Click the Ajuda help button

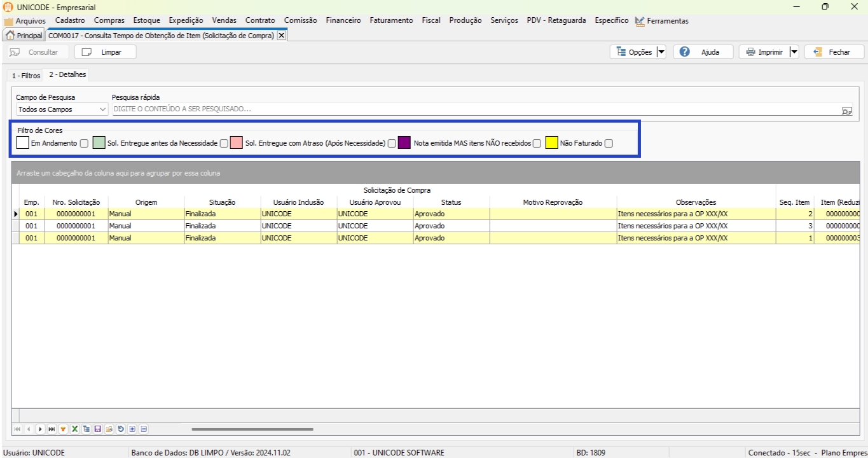(x=703, y=52)
